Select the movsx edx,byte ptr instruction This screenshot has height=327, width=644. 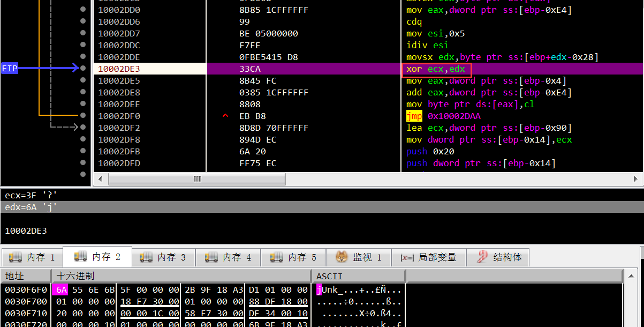click(x=502, y=57)
